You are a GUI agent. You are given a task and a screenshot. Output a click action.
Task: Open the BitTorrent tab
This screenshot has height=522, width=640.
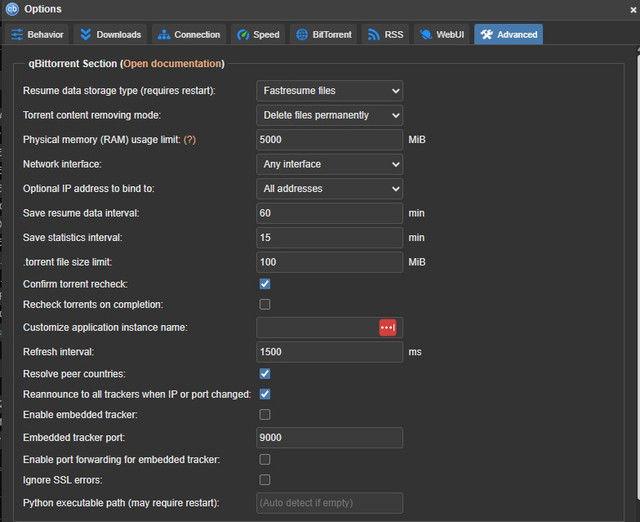(324, 35)
